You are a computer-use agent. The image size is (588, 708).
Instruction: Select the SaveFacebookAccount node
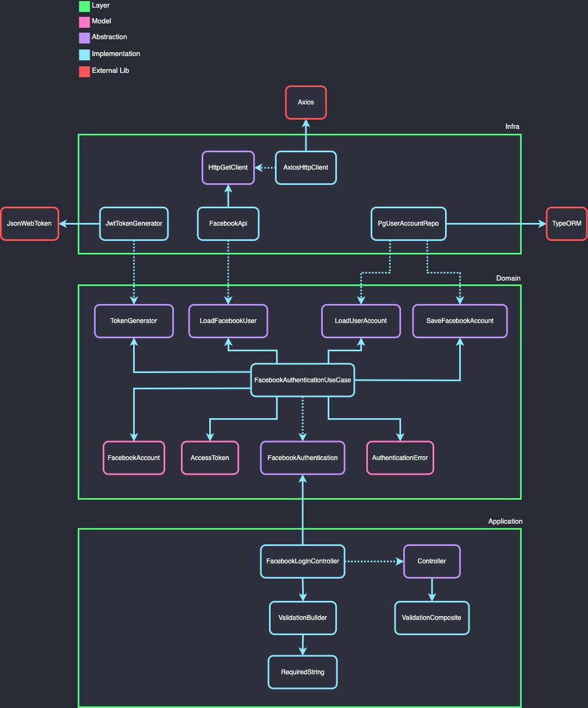tap(459, 321)
